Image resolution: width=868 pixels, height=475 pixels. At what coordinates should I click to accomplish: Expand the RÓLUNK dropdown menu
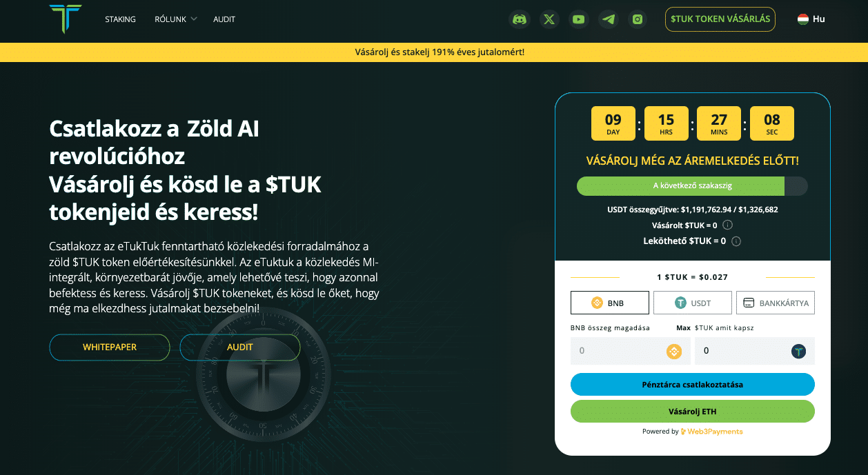[x=175, y=19]
